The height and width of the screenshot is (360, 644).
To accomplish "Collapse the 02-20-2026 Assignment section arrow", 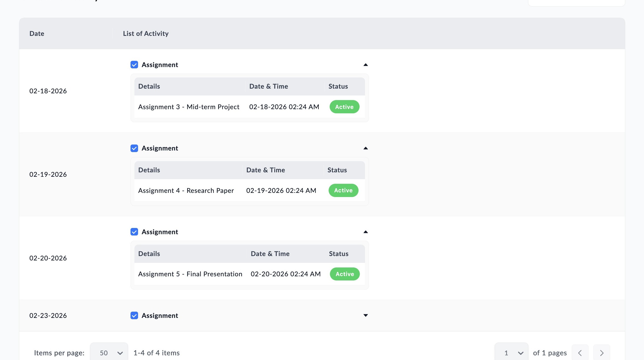I will click(x=366, y=232).
